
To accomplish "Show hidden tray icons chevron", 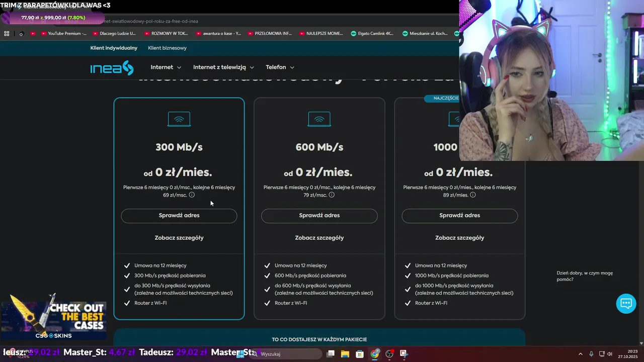I will click(x=580, y=354).
